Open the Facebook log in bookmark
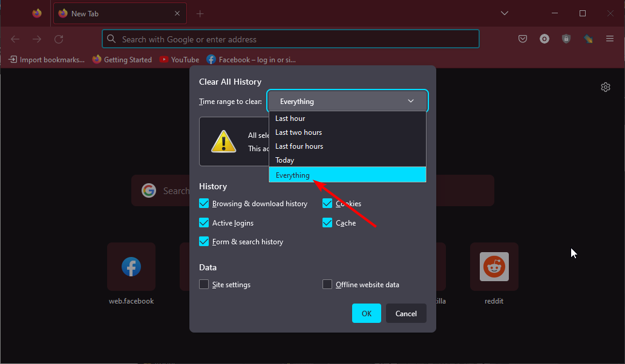The height and width of the screenshot is (364, 625). pyautogui.click(x=251, y=60)
